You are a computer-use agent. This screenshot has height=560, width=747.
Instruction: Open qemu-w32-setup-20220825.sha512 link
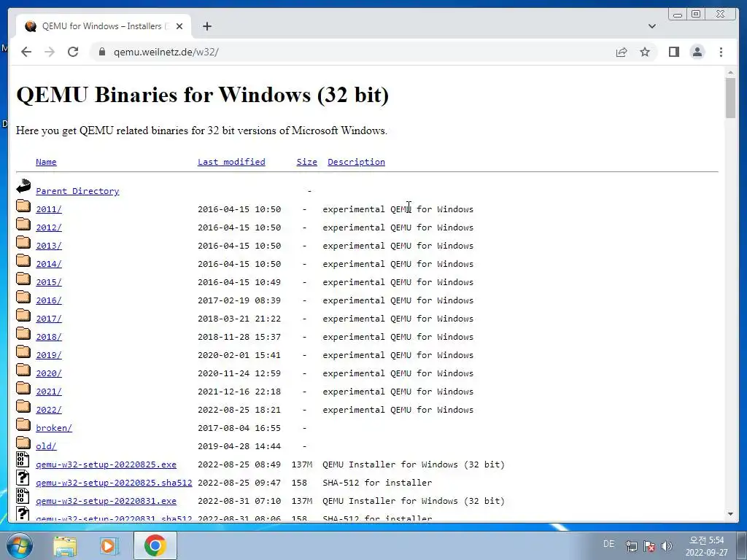(x=114, y=483)
